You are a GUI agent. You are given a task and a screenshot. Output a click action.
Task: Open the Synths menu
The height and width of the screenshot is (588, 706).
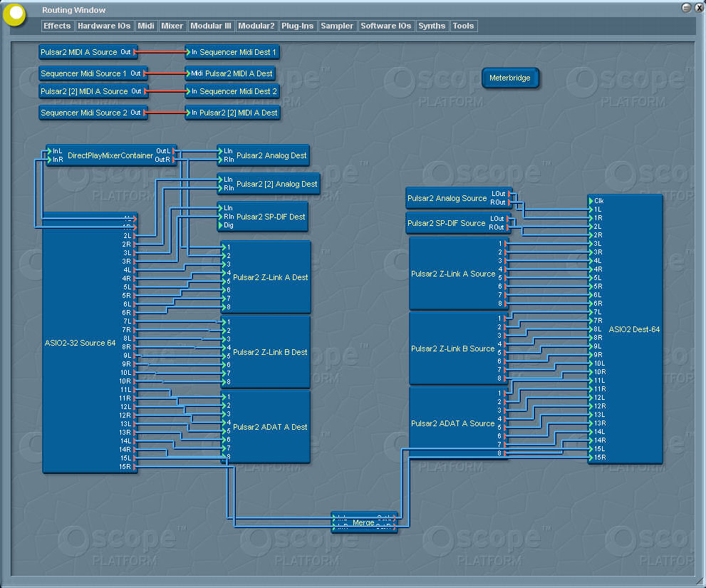pos(432,26)
